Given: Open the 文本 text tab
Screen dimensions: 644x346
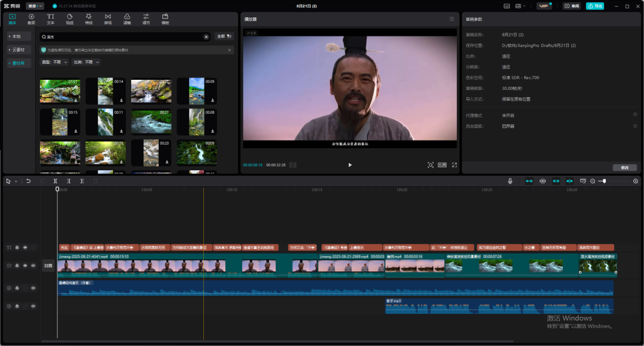Looking at the screenshot, I should pos(51,19).
